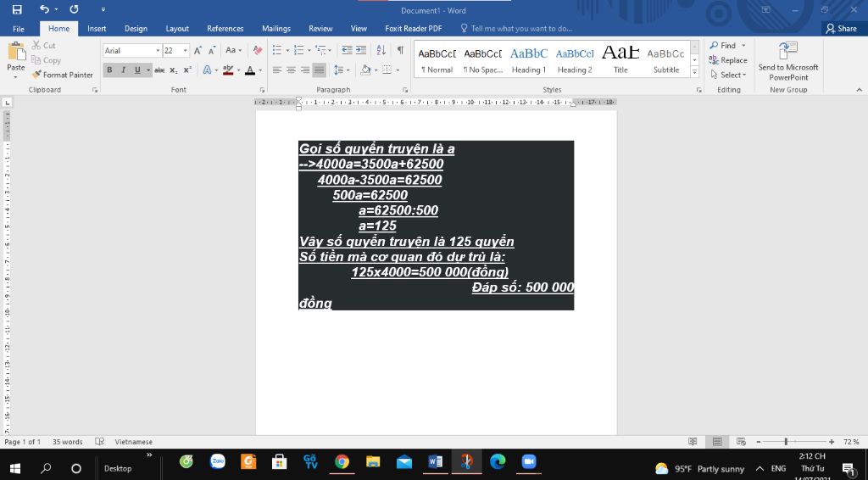The height and width of the screenshot is (480, 868).
Task: Click Copy in the Clipboard group
Action: coord(46,60)
